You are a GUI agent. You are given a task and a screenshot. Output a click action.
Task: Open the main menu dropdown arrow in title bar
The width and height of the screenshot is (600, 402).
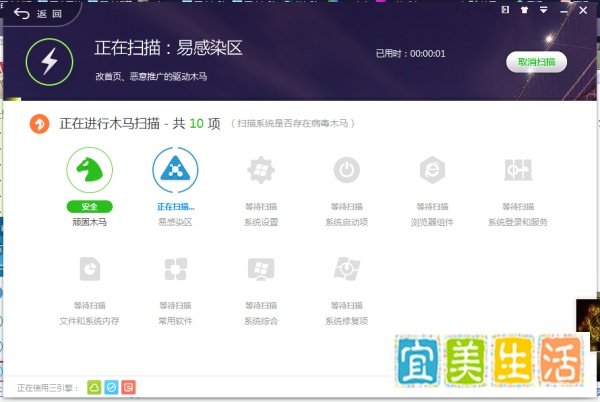click(543, 10)
